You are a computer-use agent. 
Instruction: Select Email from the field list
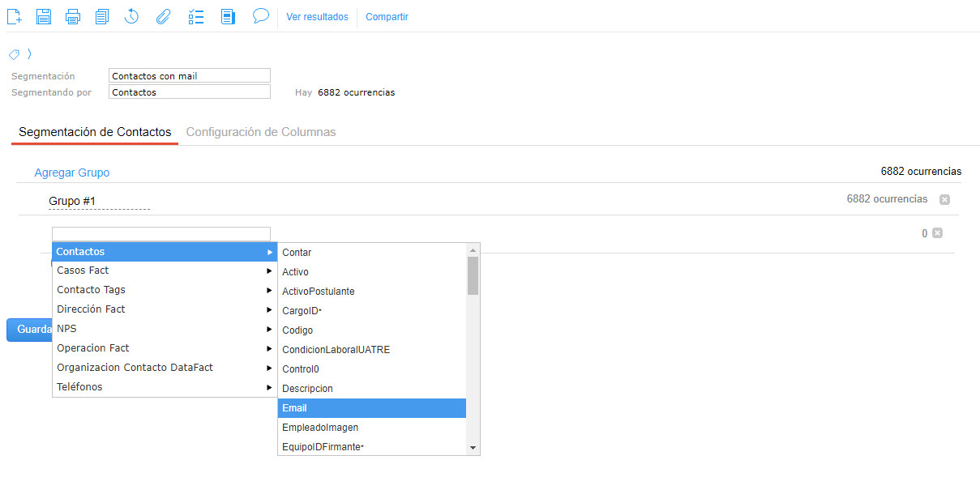(x=371, y=408)
